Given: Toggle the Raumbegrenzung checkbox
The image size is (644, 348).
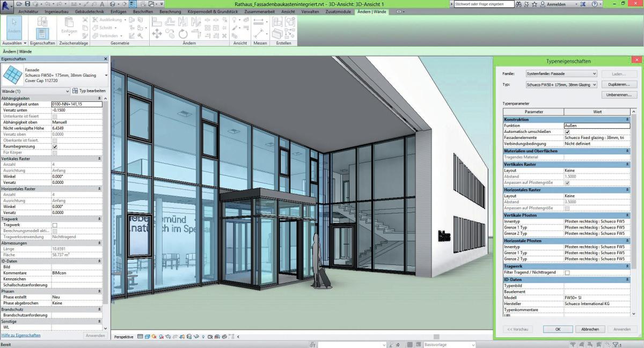Looking at the screenshot, I should click(54, 146).
